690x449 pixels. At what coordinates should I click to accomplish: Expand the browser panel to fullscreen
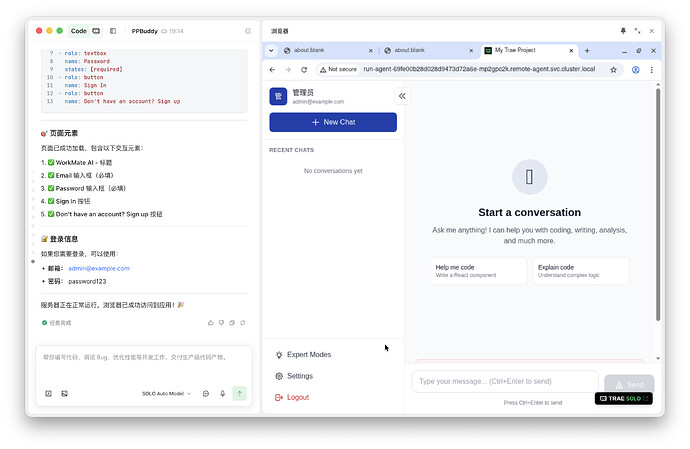[637, 31]
